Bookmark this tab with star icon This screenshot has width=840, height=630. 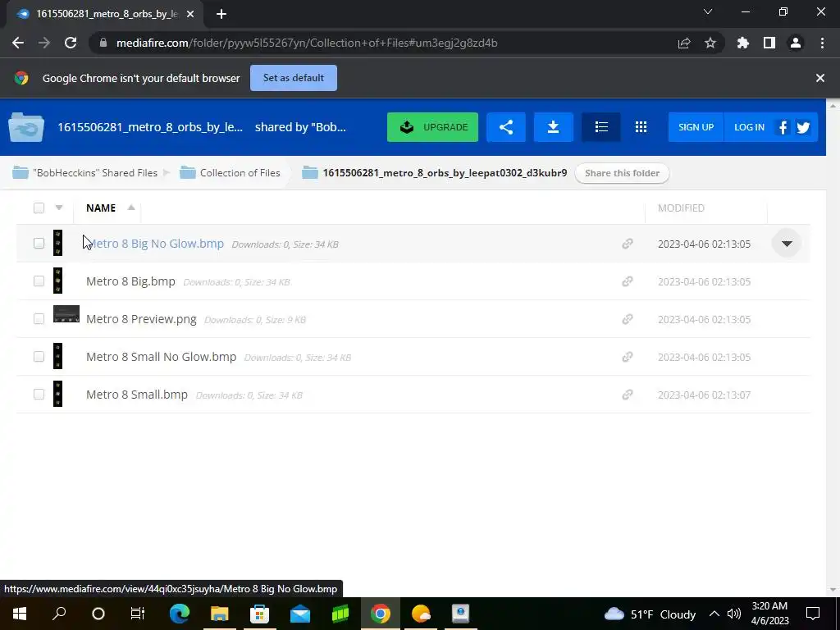pyautogui.click(x=710, y=43)
